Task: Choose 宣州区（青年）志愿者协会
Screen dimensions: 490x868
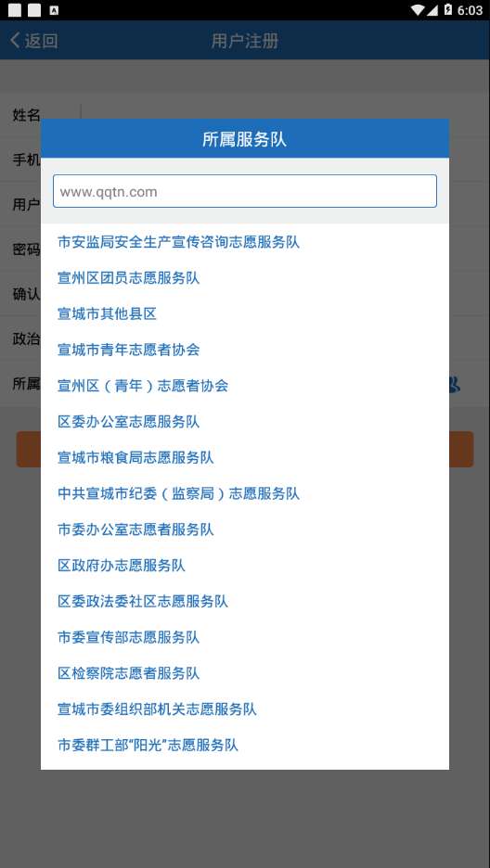Action: coord(245,386)
